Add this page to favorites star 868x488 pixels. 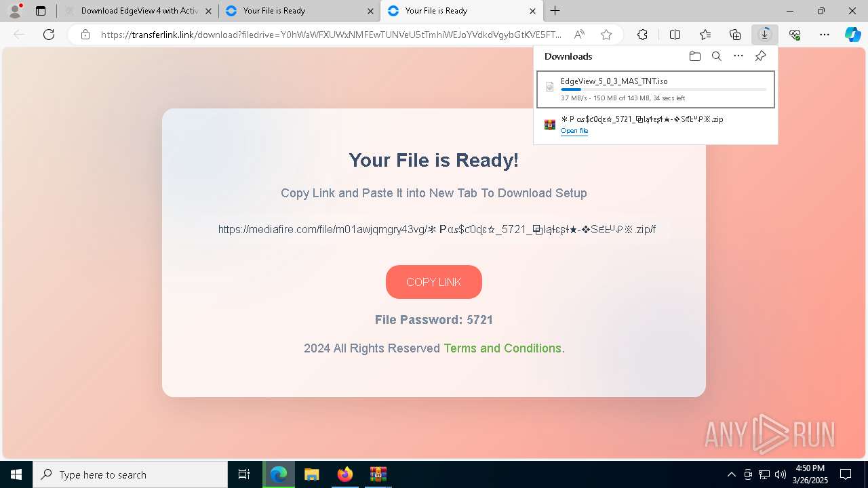[606, 35]
